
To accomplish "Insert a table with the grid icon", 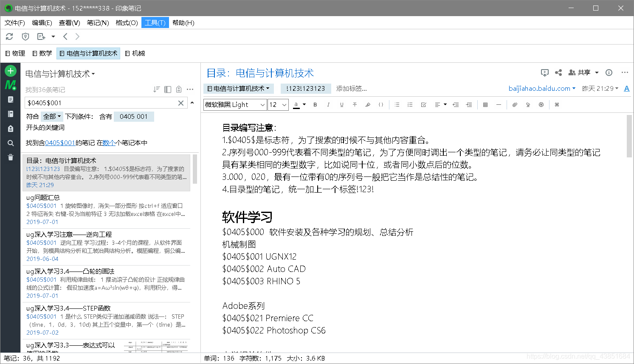I will 485,105.
